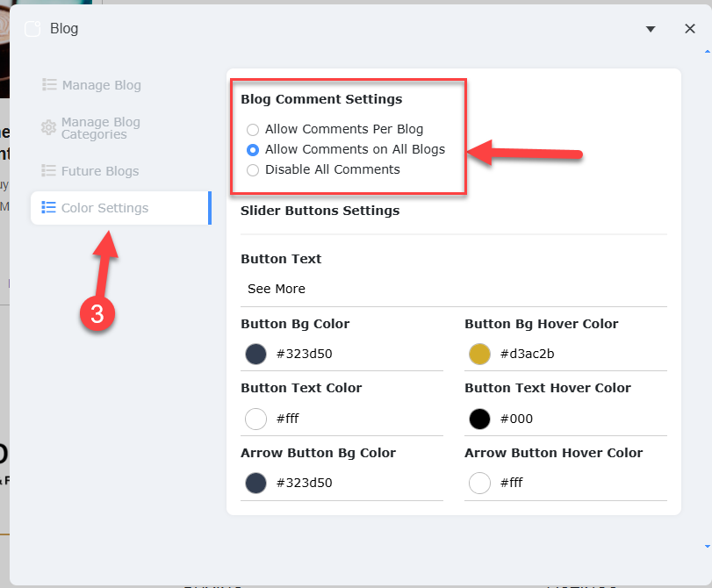Select Allow Comments on All Blogs

point(253,150)
